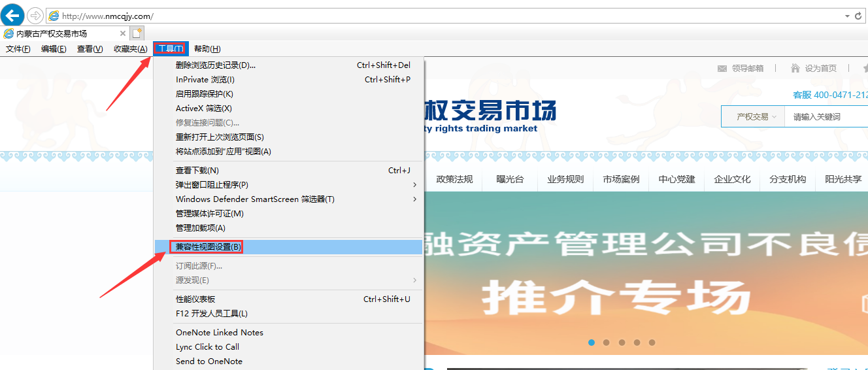Open 政策法规 navigation item
This screenshot has width=868, height=370.
(454, 179)
